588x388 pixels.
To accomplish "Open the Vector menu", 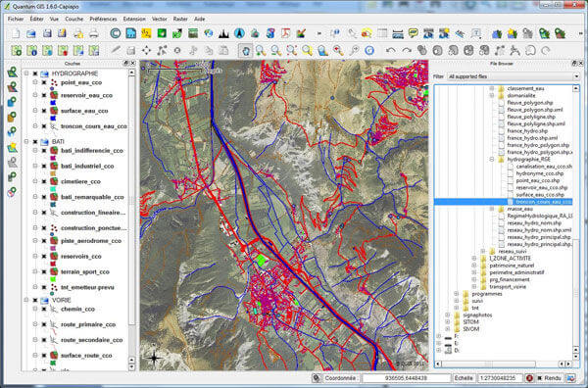I will point(160,19).
